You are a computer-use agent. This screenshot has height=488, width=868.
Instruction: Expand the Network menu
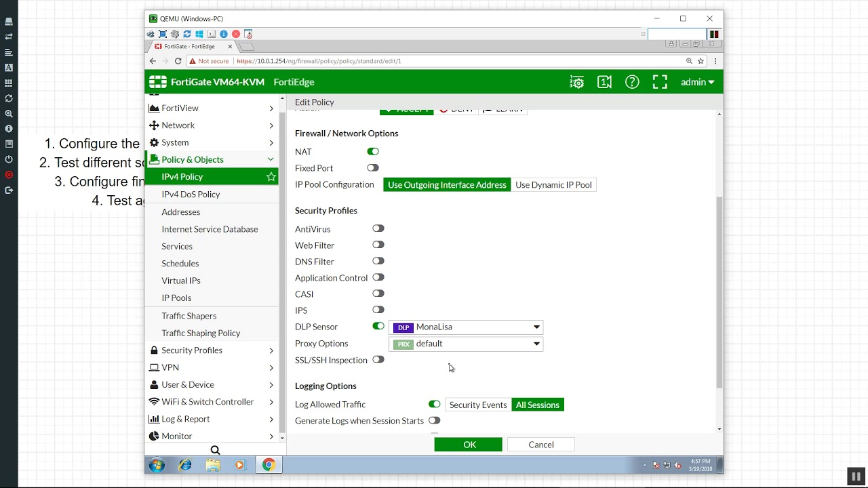click(213, 125)
